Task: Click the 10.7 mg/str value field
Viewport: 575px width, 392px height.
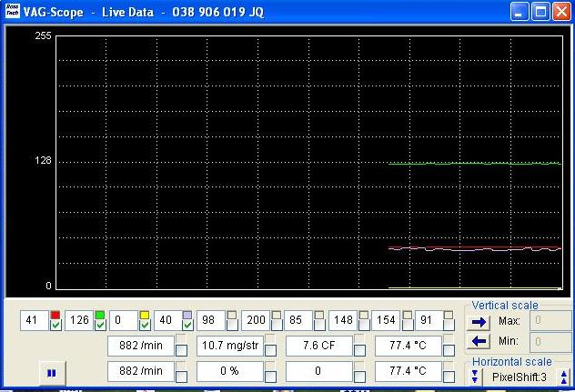Action: click(x=230, y=346)
